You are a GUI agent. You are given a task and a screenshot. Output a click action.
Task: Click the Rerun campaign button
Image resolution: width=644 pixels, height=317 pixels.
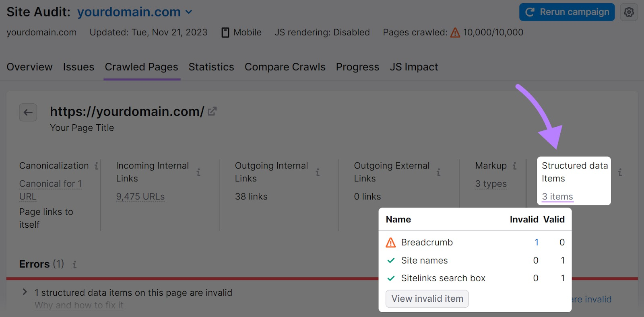(567, 12)
